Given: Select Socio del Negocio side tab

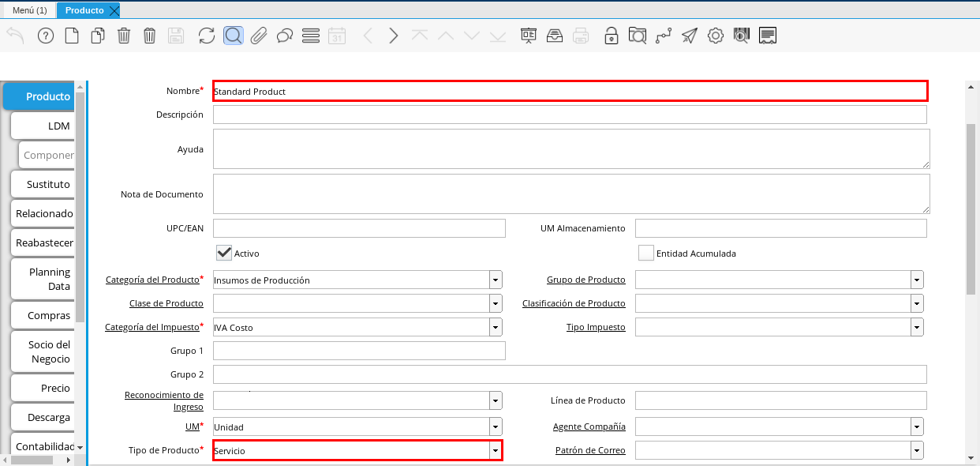Looking at the screenshot, I should (43, 351).
